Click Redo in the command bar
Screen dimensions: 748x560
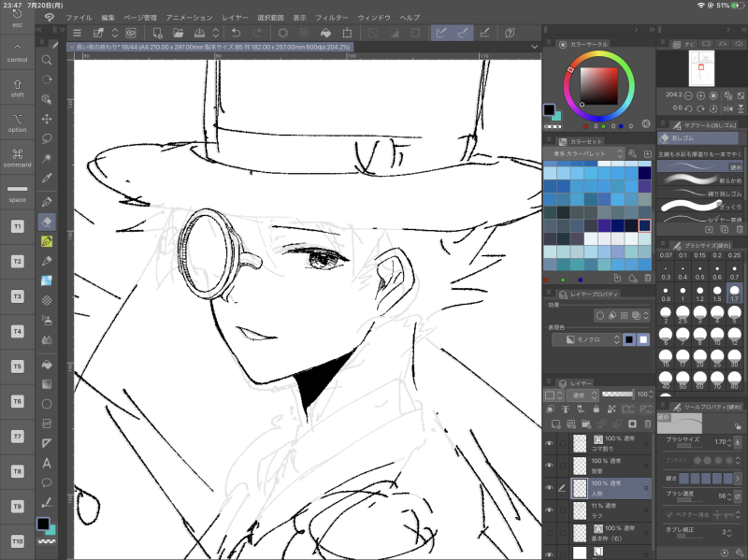pos(257,33)
